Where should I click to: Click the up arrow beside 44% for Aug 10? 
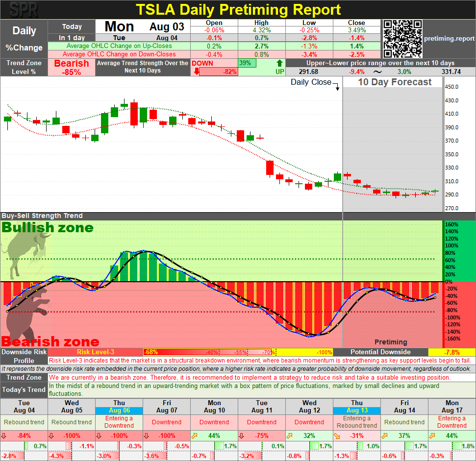(x=194, y=436)
